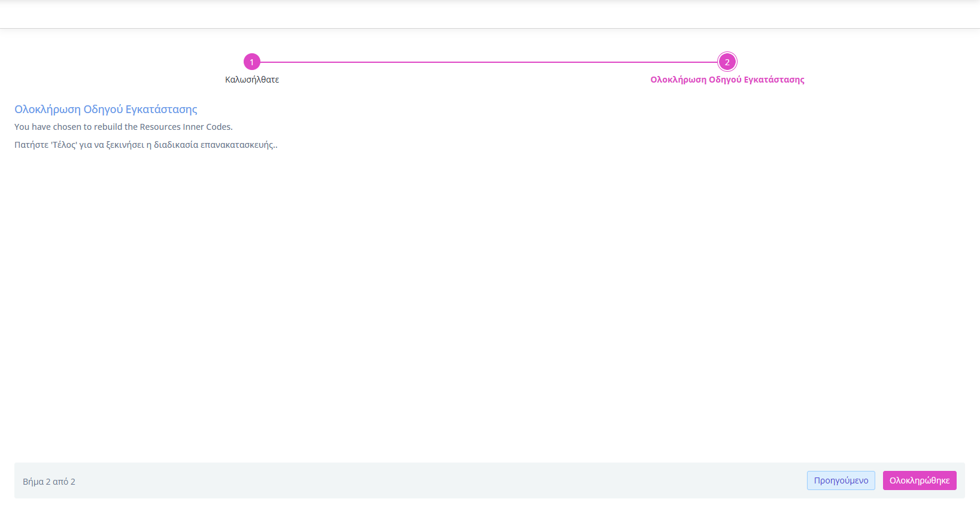
Task: Click the blue Ολοκλήρωση Οδηγού Εγκατάστασης heading
Action: (x=106, y=109)
